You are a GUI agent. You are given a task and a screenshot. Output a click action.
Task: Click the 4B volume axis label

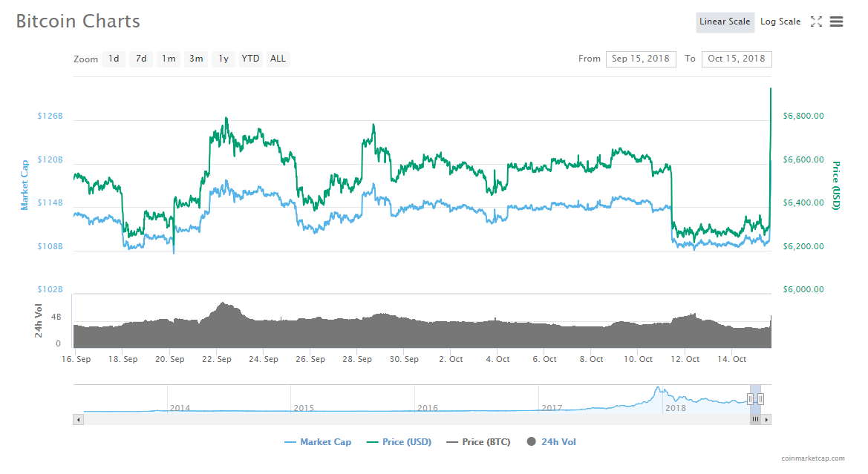pyautogui.click(x=56, y=317)
